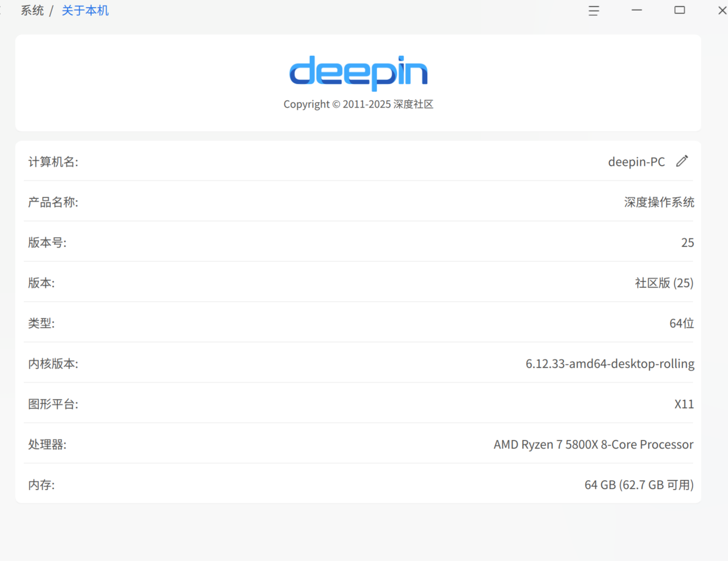Viewport: 728px width, 561px height.
Task: Click the 25 value in the 版本号 row
Action: (688, 243)
